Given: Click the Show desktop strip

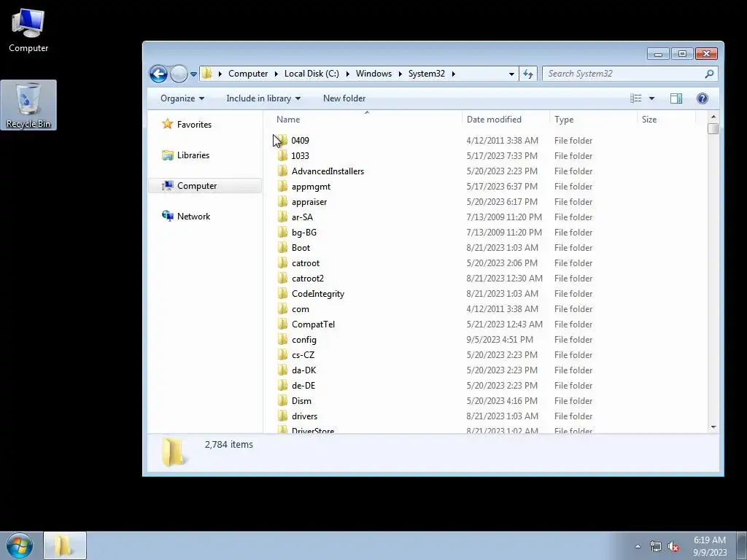Looking at the screenshot, I should [x=742, y=546].
